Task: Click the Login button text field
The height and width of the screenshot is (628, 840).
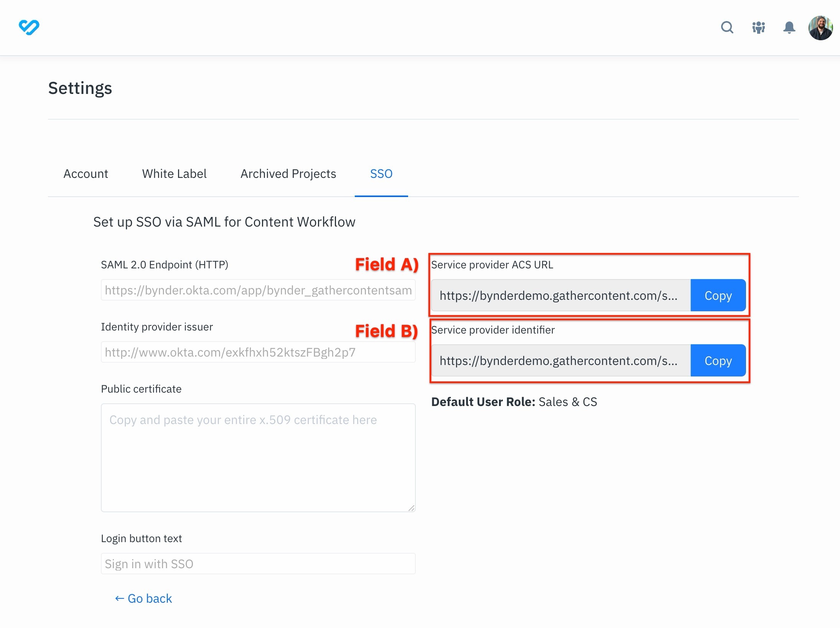Action: pos(258,564)
